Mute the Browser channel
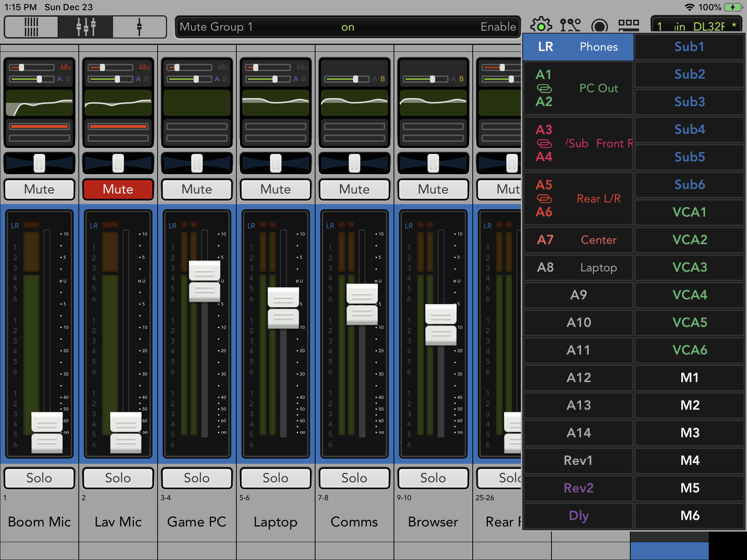Image resolution: width=747 pixels, height=560 pixels. click(433, 189)
